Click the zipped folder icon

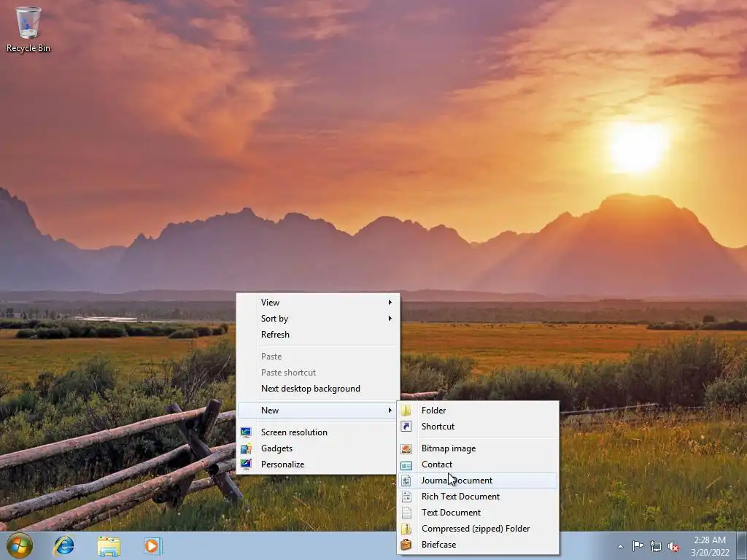coord(406,529)
